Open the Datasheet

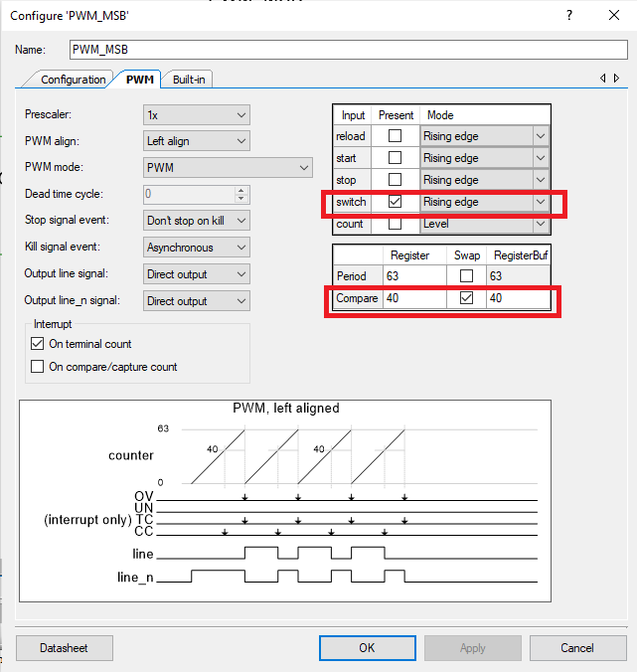[x=64, y=647]
